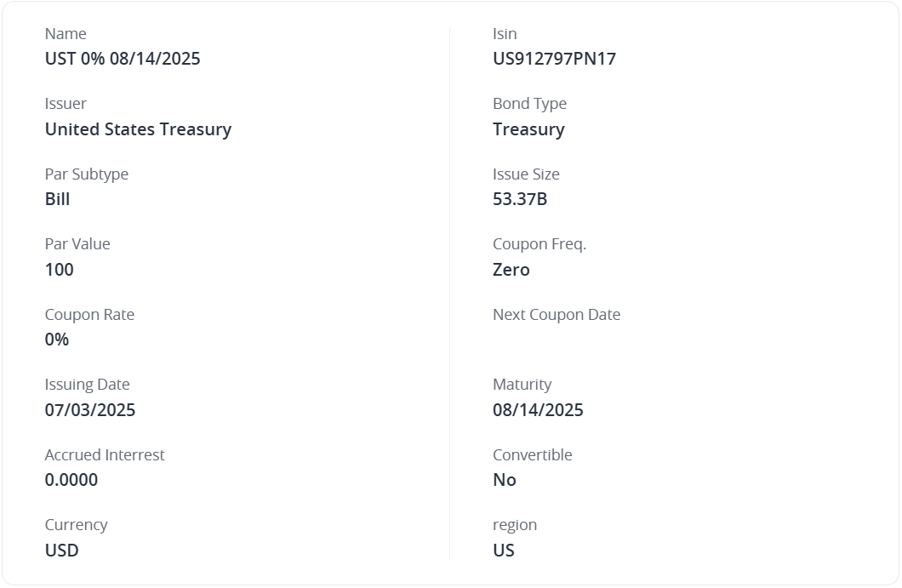Click the US value under region
The height and width of the screenshot is (588, 902).
504,551
